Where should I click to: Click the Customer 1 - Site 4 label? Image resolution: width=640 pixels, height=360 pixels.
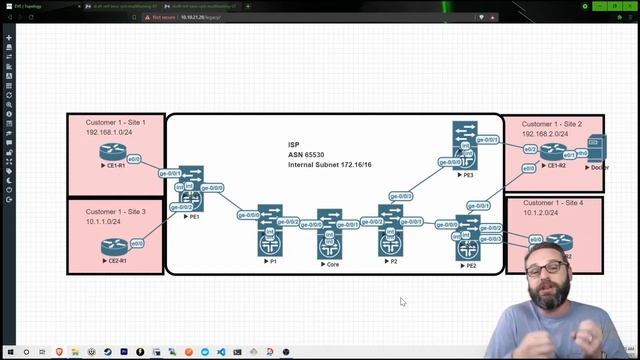coord(553,203)
